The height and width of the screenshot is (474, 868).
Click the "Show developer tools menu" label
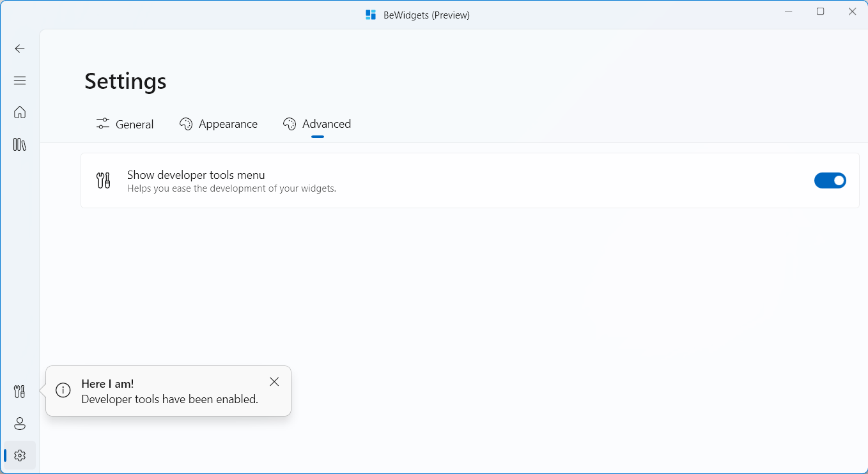(x=196, y=175)
